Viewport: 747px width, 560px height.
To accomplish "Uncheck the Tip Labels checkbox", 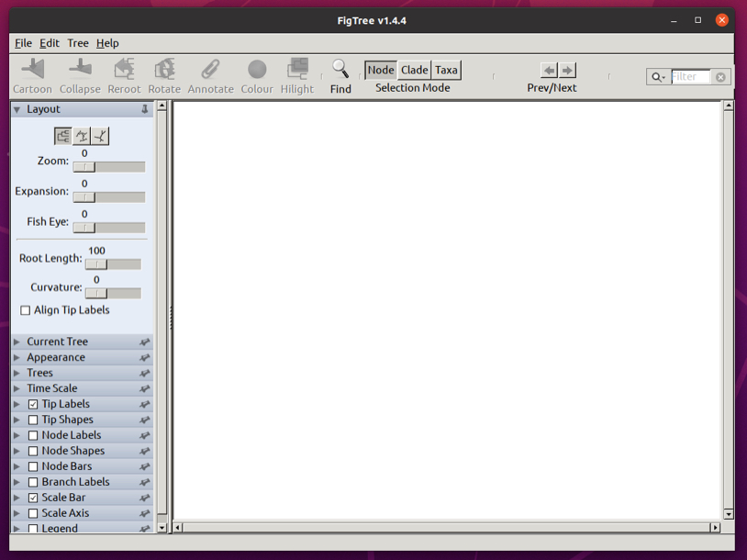I will pos(33,404).
